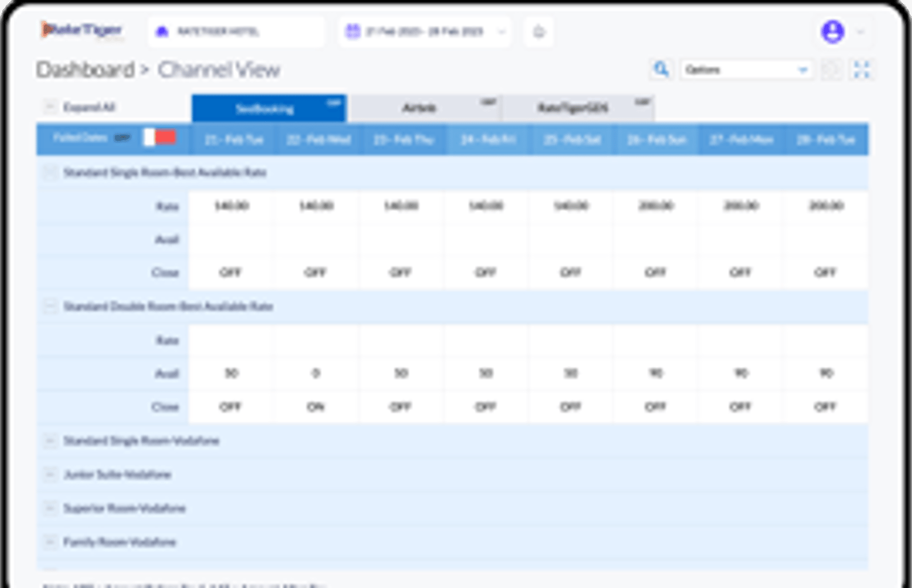Click the 26-Feb Sun column header

[657, 140]
